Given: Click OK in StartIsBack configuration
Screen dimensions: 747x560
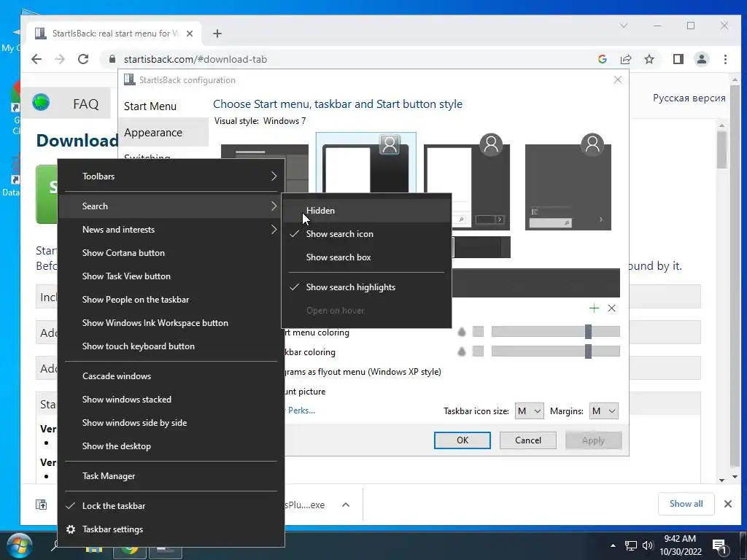Looking at the screenshot, I should (x=462, y=440).
